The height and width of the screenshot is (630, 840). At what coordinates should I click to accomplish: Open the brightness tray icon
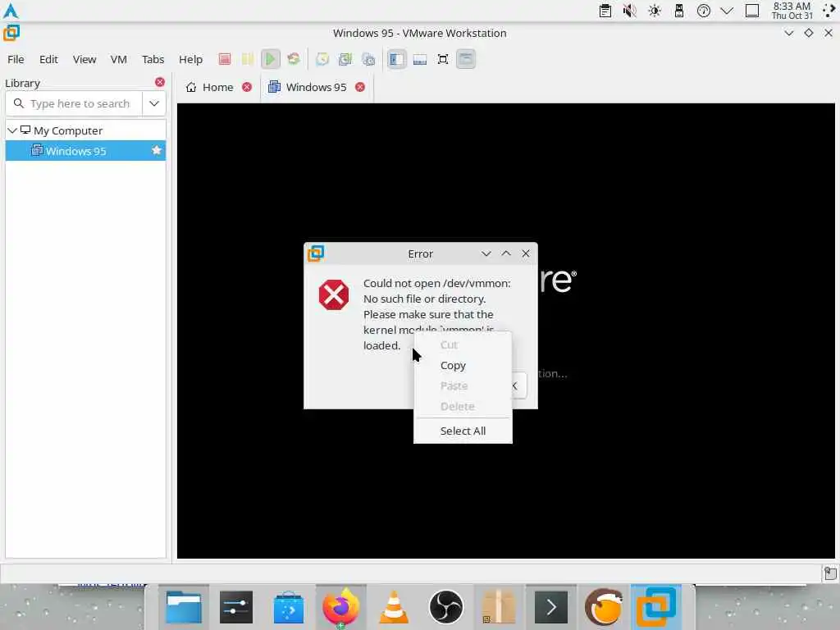click(x=655, y=11)
